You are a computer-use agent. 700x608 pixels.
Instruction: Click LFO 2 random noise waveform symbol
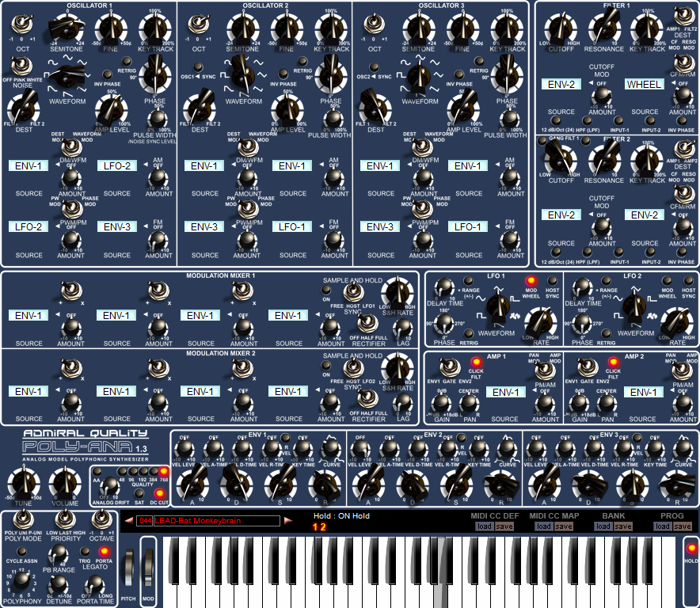(x=652, y=316)
